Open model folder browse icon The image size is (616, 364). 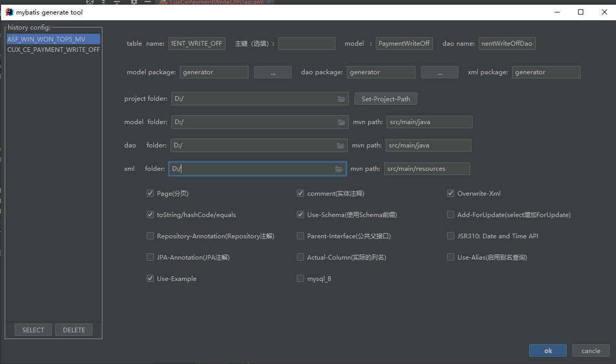[342, 123]
